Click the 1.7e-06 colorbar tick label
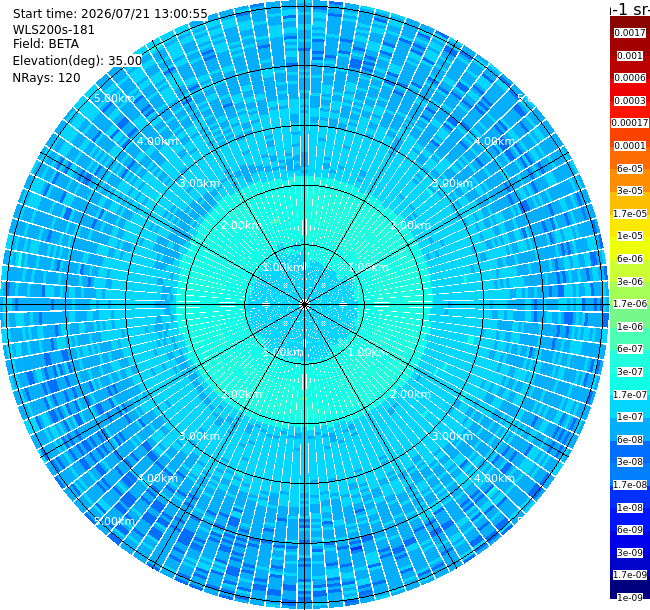Screen dimensions: 650x610 coord(630,304)
